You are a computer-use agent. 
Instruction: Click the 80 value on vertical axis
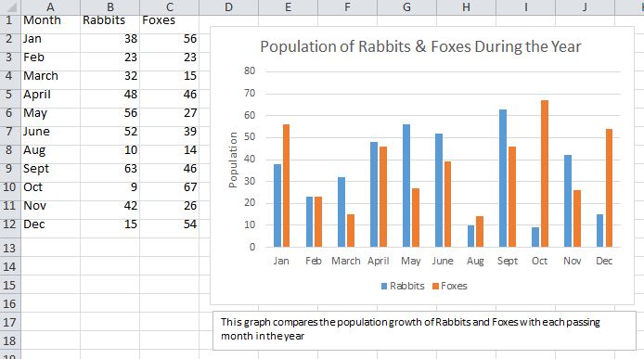(250, 71)
